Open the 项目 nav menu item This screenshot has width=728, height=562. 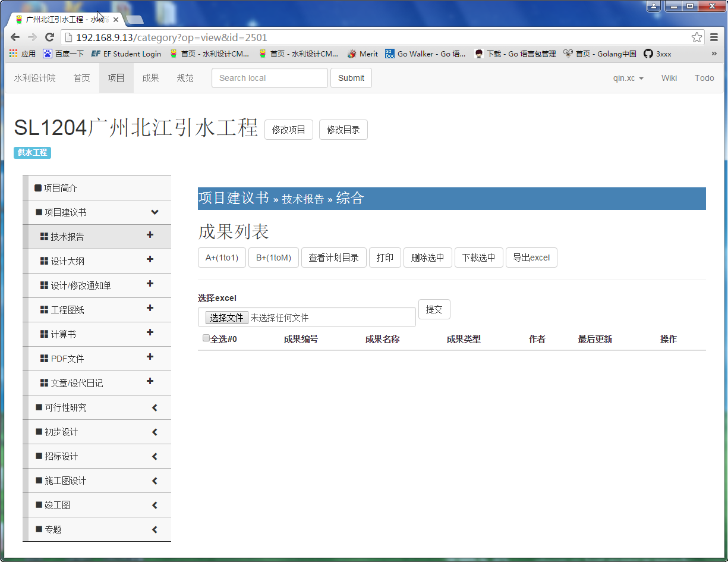tap(116, 78)
